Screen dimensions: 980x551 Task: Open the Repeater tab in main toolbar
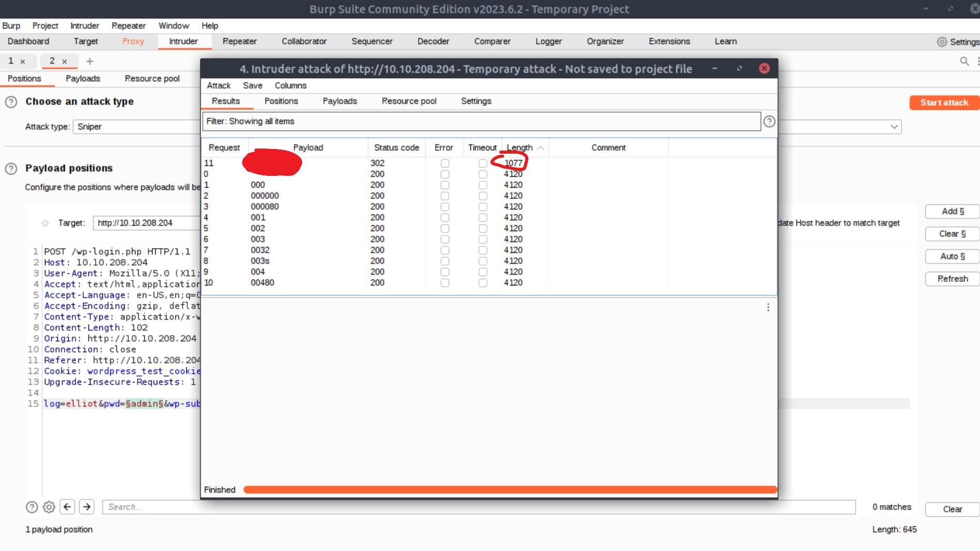240,41
